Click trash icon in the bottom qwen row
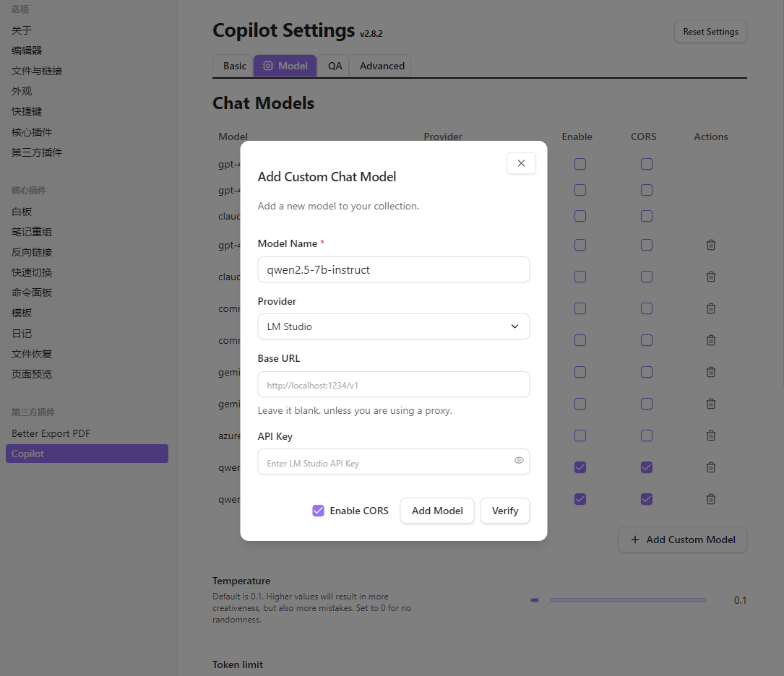 pos(711,499)
